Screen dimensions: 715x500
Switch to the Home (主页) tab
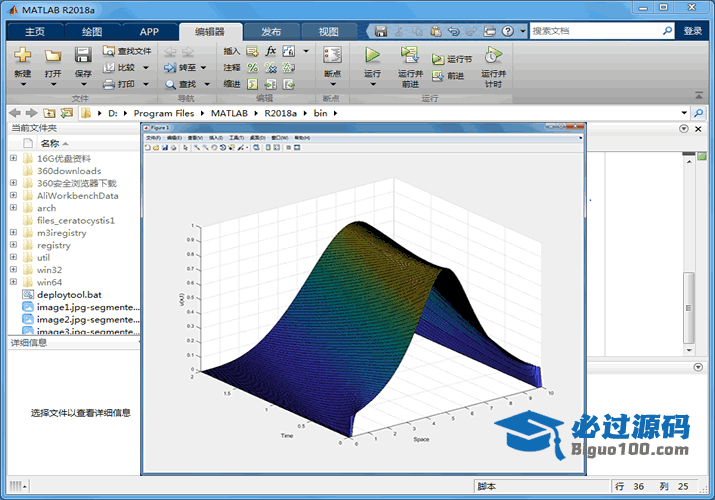tap(35, 31)
